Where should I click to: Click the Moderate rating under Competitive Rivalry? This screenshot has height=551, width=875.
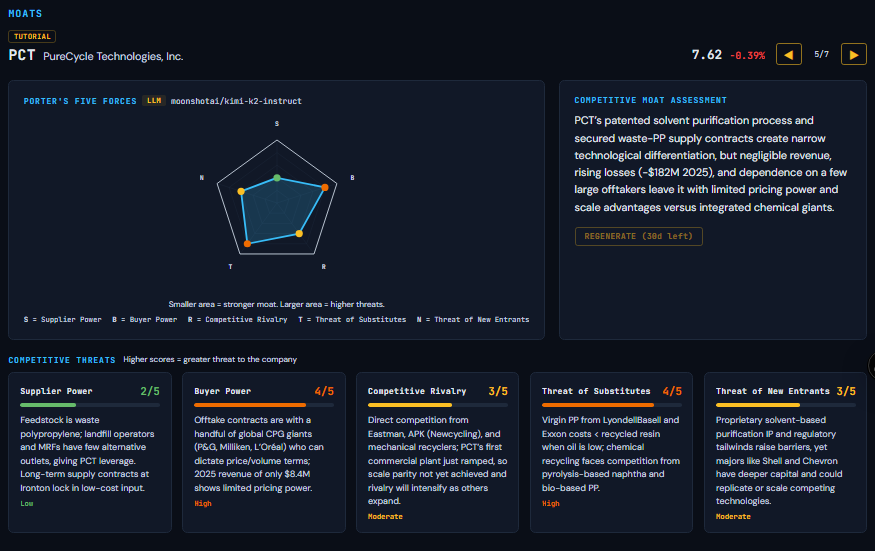pyautogui.click(x=385, y=516)
